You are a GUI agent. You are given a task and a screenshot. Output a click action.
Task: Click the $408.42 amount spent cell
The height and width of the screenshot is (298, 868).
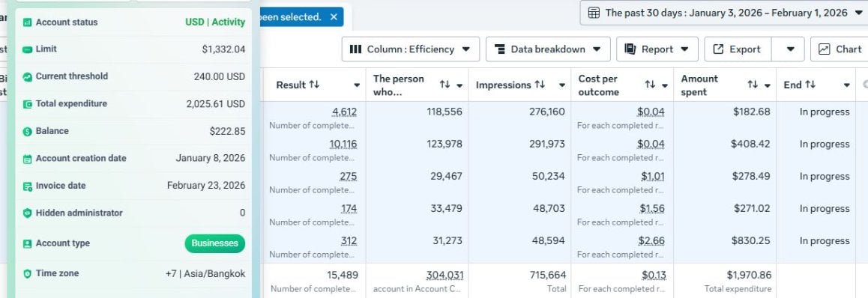pos(750,145)
